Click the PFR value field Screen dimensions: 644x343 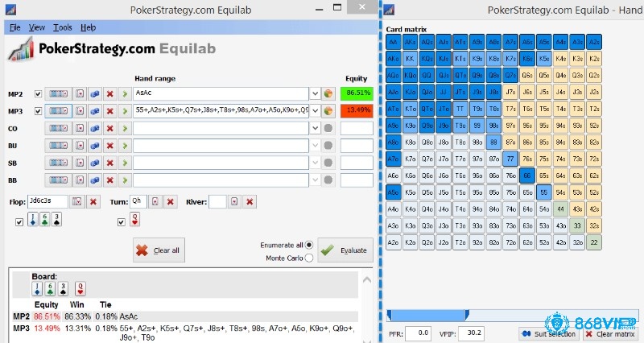point(418,333)
